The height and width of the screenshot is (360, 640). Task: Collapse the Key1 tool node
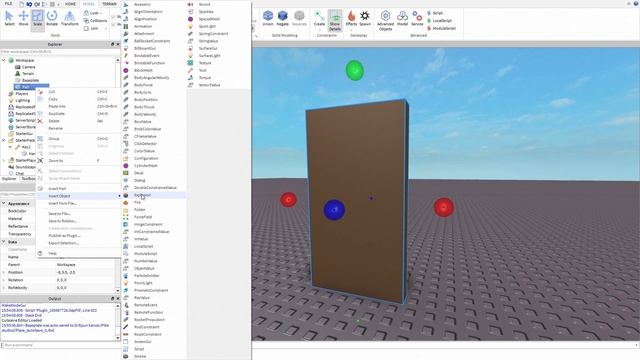[x=10, y=147]
